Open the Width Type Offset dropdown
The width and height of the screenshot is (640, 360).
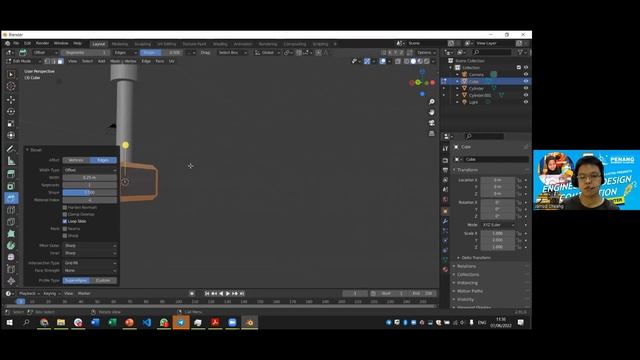pos(90,170)
